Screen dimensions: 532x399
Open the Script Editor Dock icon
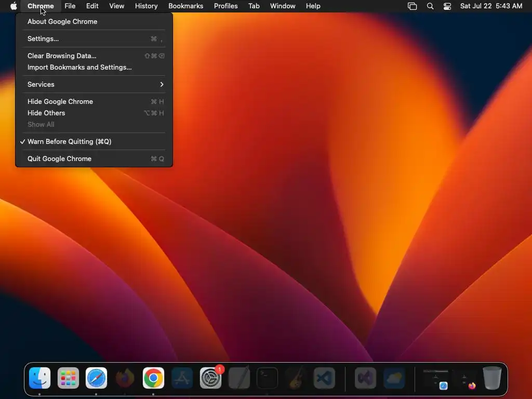coord(239,378)
